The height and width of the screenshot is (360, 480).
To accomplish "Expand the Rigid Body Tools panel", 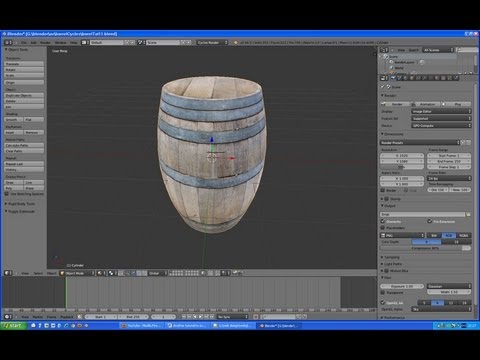I will tap(20, 204).
